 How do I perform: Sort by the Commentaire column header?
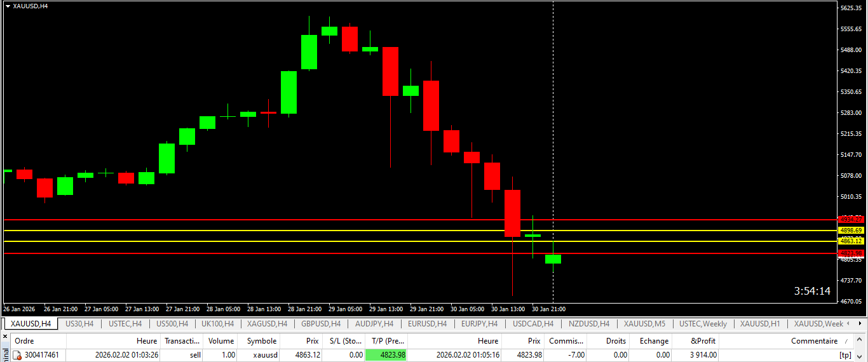click(814, 341)
